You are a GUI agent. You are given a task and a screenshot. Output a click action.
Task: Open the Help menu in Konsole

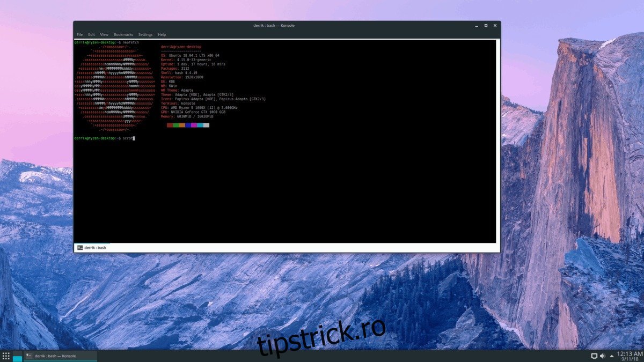coord(161,34)
